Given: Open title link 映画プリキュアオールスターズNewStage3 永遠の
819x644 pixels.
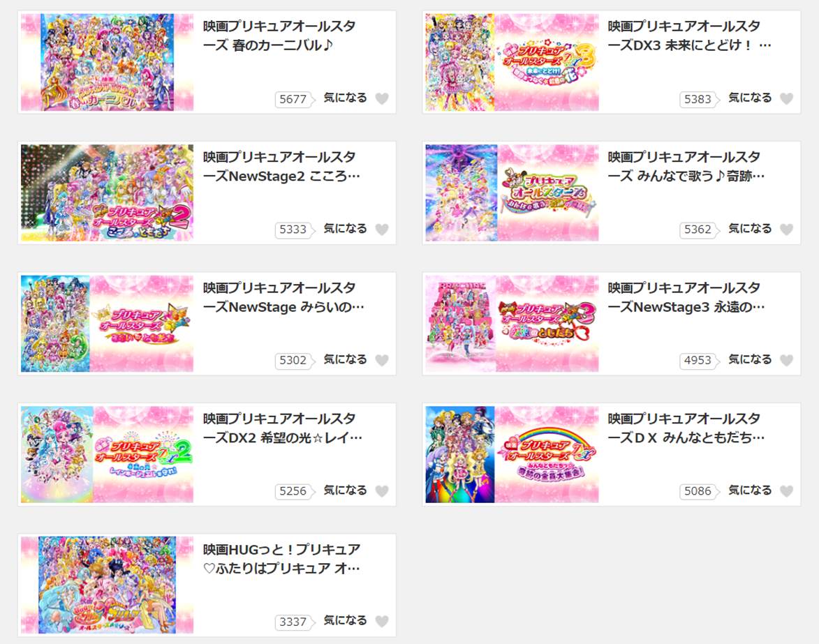Looking at the screenshot, I should pos(686,297).
